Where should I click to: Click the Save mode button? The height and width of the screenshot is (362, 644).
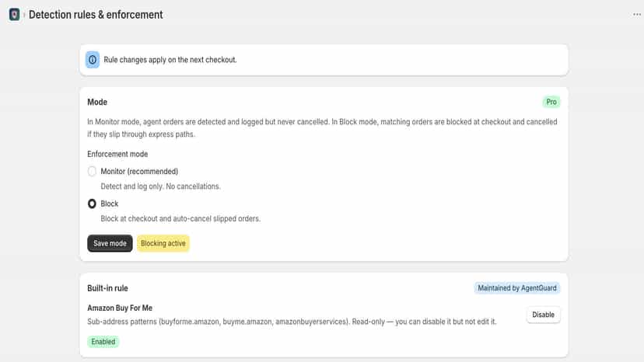(110, 243)
